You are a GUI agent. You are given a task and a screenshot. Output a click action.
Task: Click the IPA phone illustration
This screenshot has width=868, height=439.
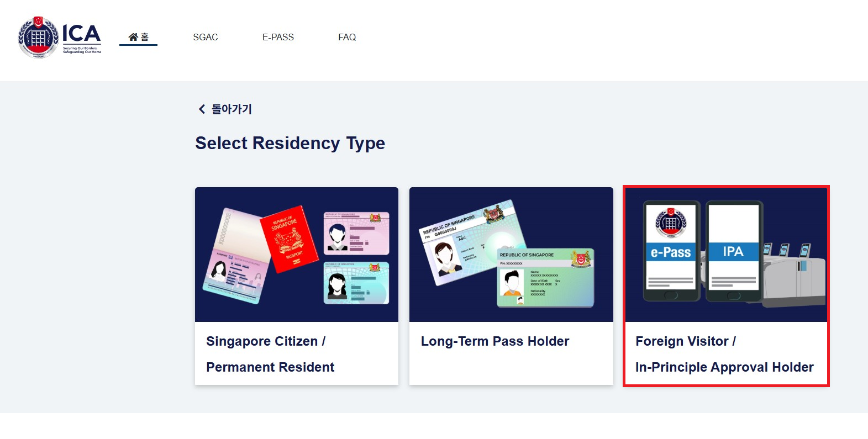tap(734, 251)
